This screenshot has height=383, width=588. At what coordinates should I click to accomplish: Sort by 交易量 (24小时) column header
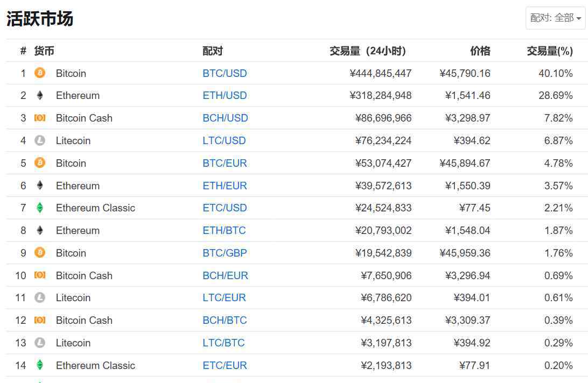pyautogui.click(x=368, y=51)
